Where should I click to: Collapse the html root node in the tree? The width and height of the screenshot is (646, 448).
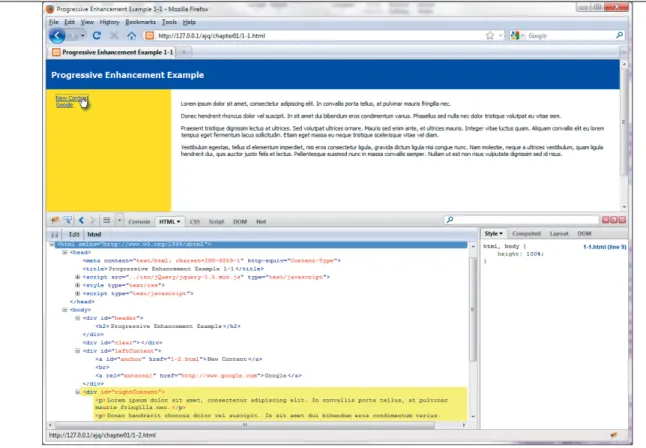pyautogui.click(x=51, y=244)
